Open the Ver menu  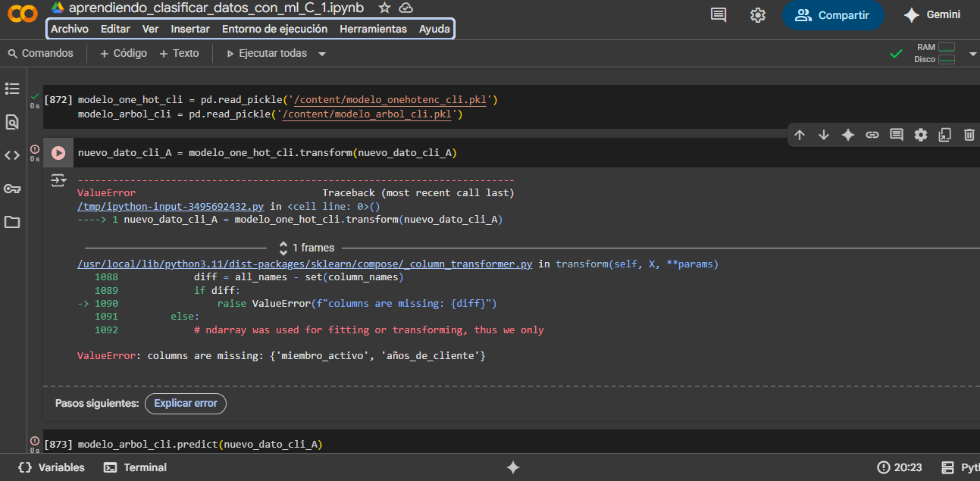(150, 29)
